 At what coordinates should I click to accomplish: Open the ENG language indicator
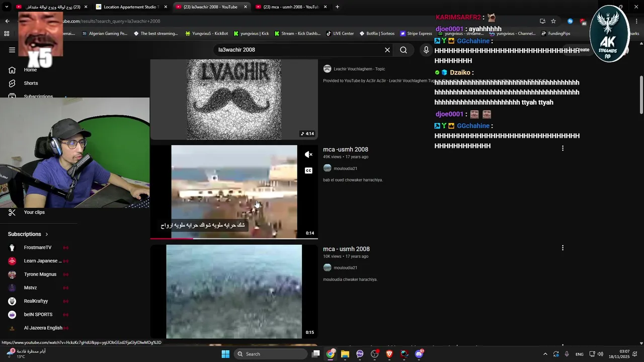point(580,354)
